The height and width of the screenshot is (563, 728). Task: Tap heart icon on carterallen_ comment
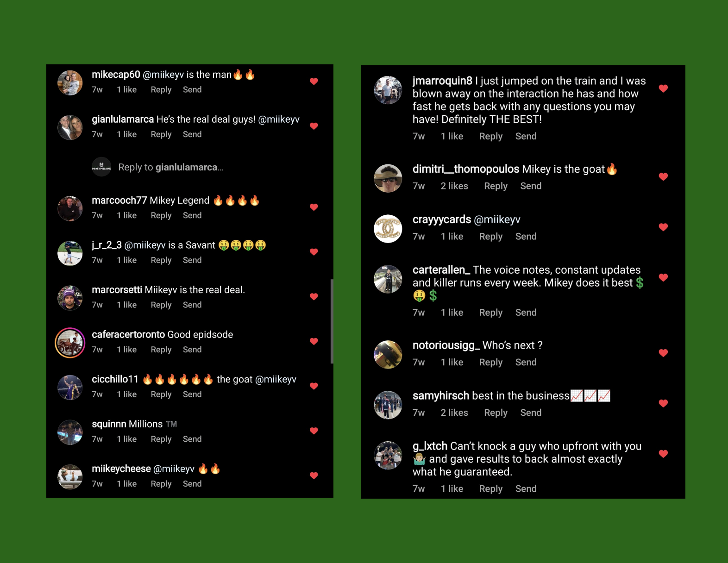coord(663,278)
